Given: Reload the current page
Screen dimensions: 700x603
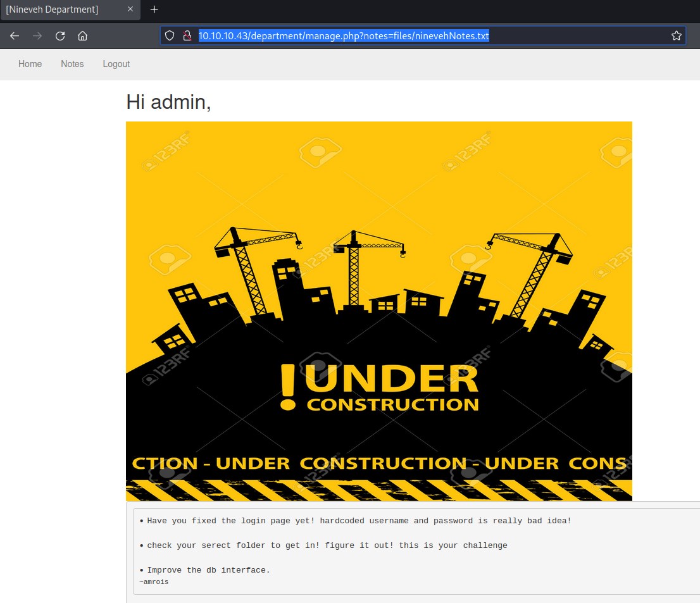Looking at the screenshot, I should [60, 36].
